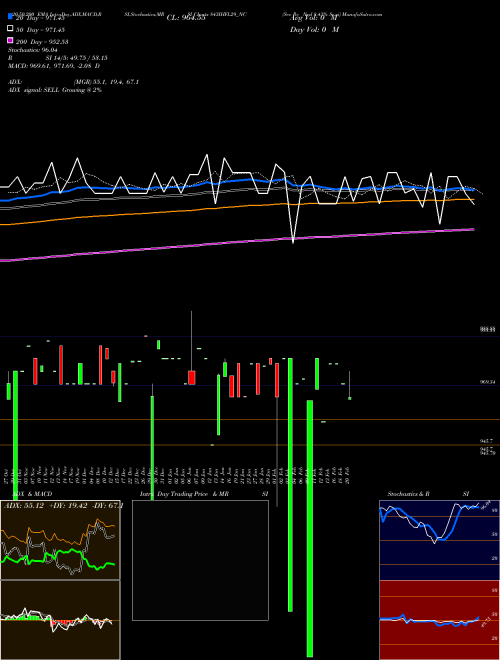Click the 969.34 price axis label

pos(488,382)
